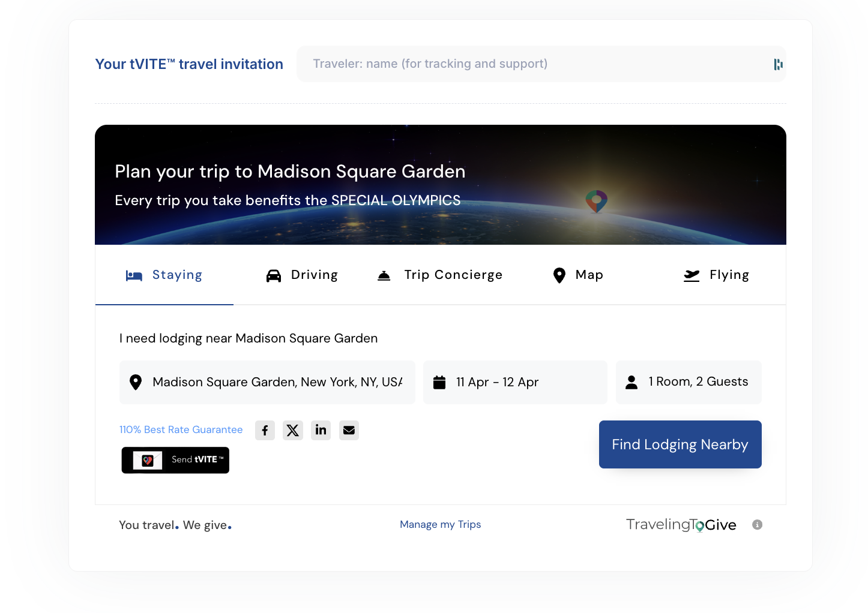Open the Manage my Trips link
The image size is (868, 613).
click(440, 524)
